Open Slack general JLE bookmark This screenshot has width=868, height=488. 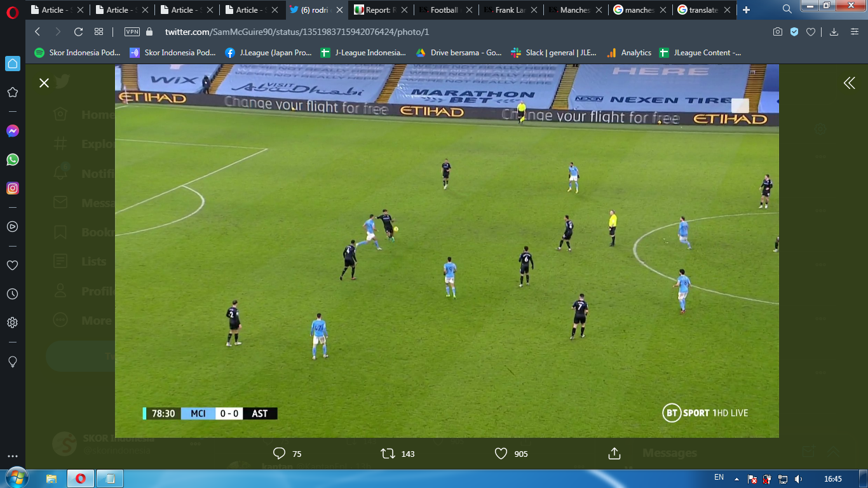coord(554,53)
